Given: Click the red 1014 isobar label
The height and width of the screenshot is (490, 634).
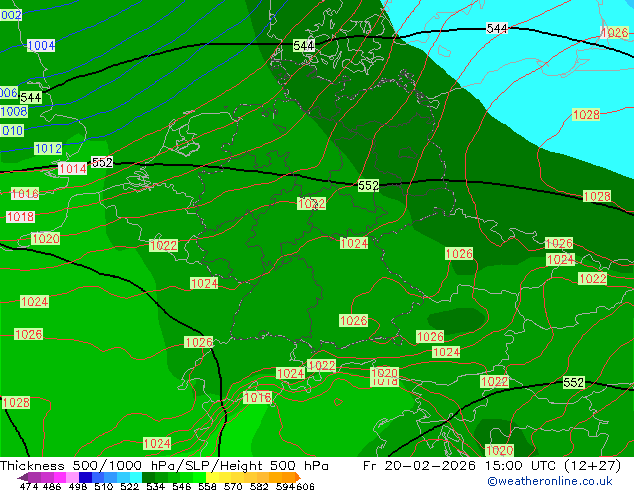Looking at the screenshot, I should tap(72, 168).
